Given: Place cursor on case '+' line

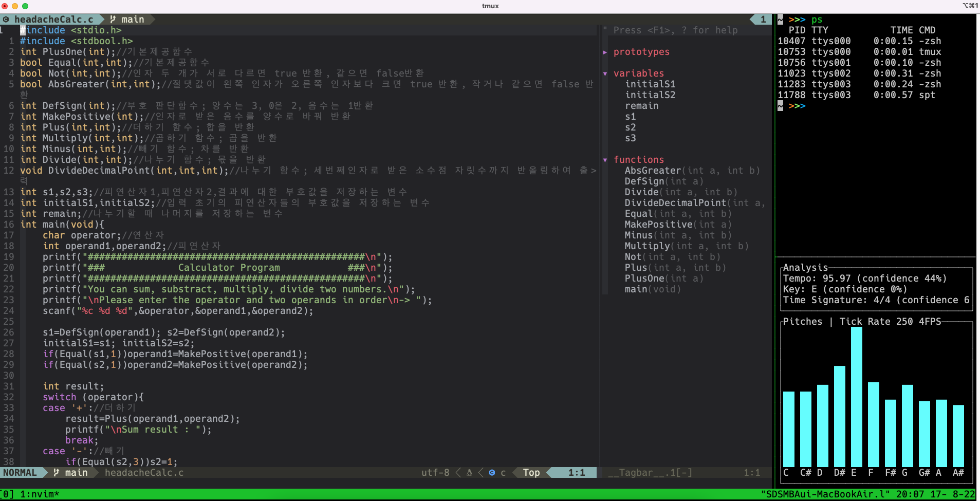Looking at the screenshot, I should coord(89,408).
